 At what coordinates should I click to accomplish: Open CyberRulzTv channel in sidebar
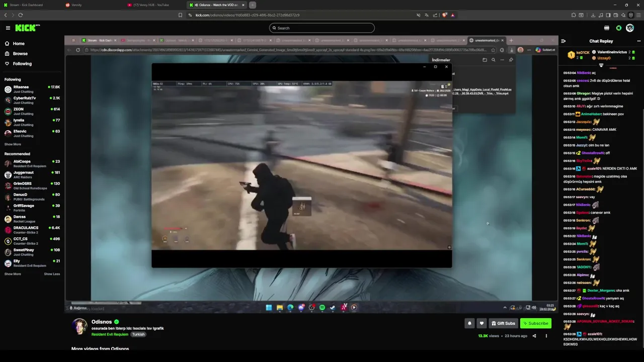32,101
